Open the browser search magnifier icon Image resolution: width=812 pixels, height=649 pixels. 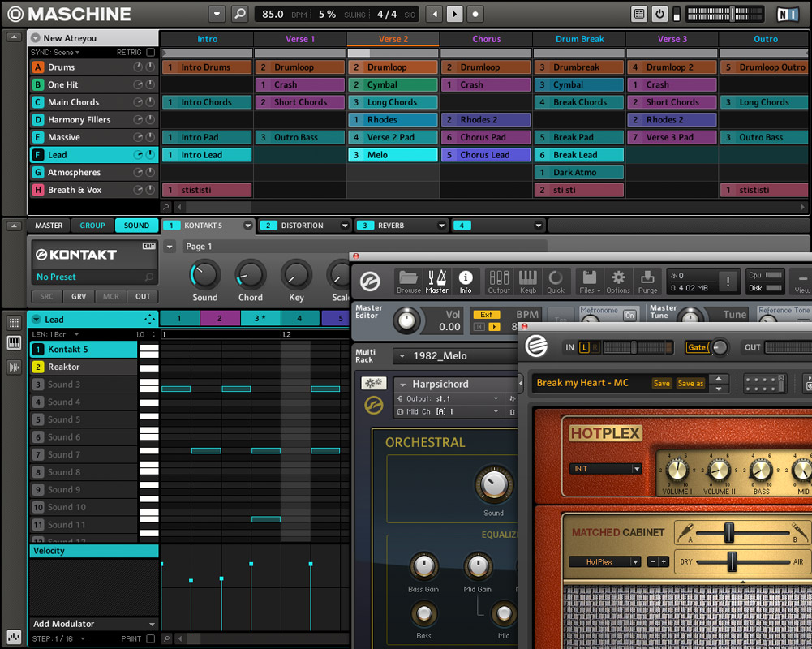(239, 14)
